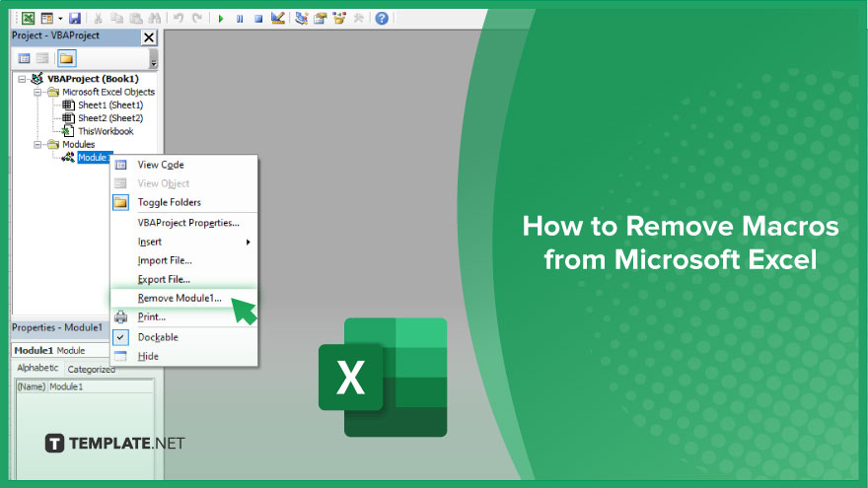Choose Hide from context menu
868x488 pixels.
pos(184,356)
